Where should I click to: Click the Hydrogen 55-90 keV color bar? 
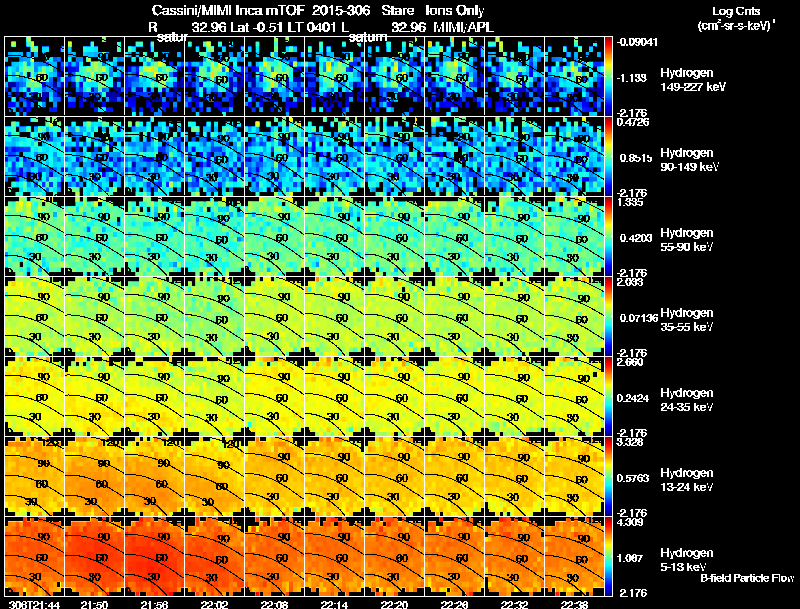pos(608,236)
